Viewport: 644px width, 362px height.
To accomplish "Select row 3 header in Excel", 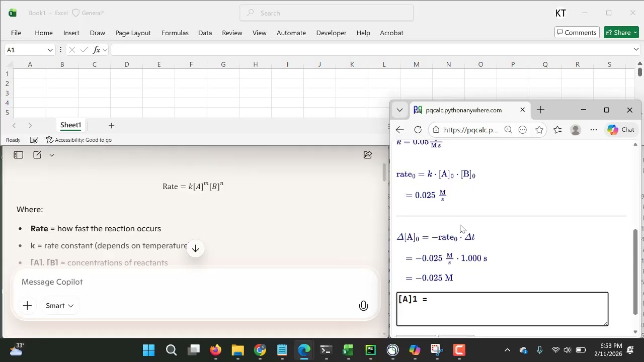I will [7, 93].
